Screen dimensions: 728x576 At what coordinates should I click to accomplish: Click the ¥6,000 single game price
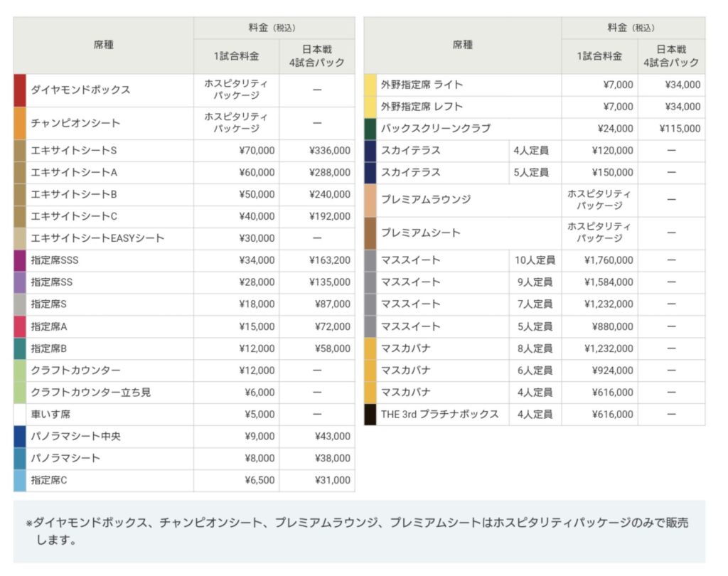259,393
